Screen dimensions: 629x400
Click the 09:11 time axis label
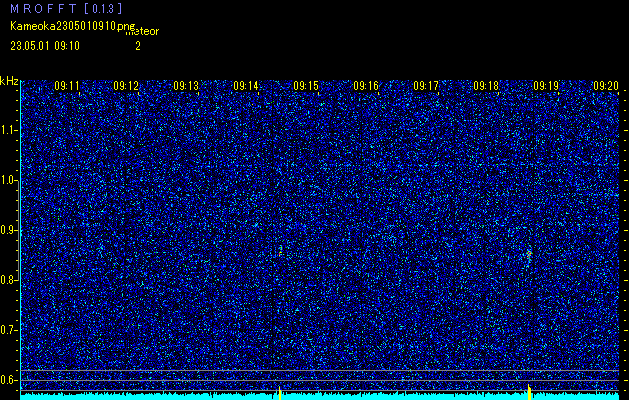[67, 86]
